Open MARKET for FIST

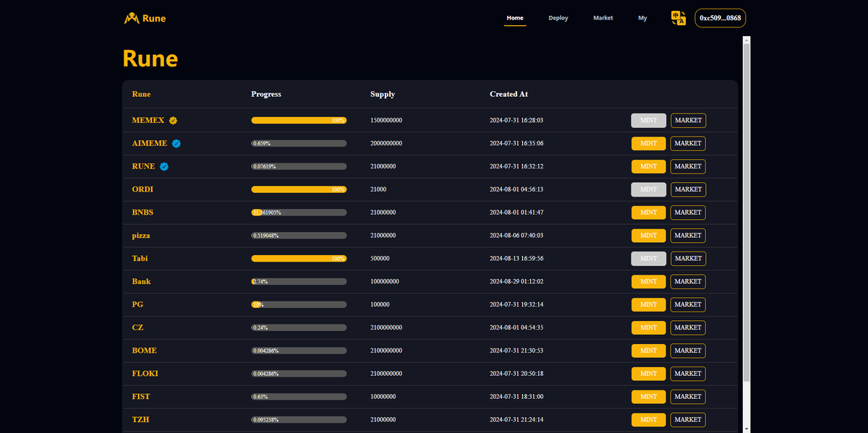pyautogui.click(x=688, y=396)
